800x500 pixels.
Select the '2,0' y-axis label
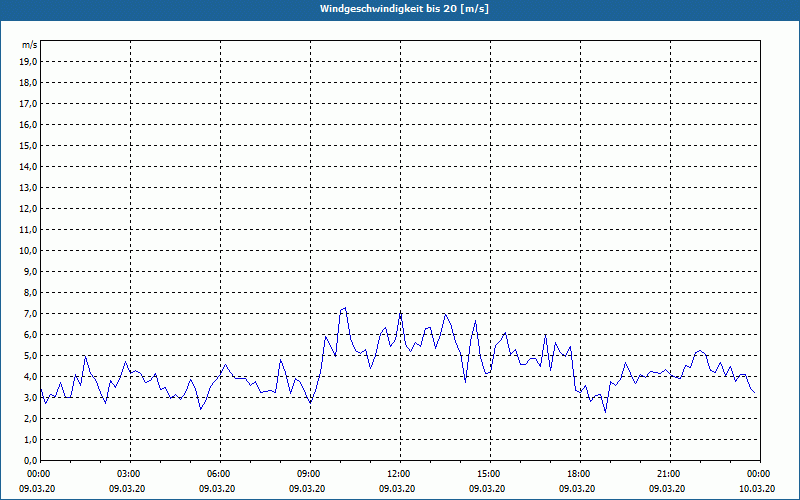click(x=30, y=418)
